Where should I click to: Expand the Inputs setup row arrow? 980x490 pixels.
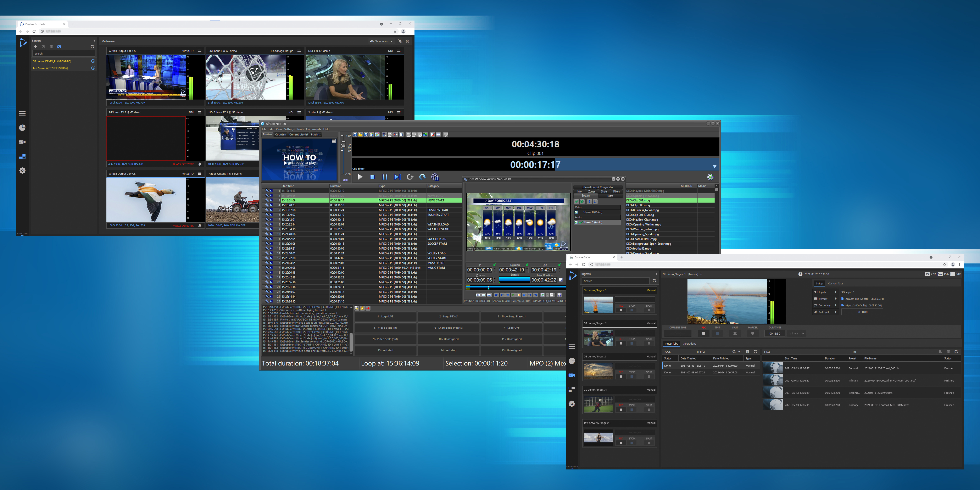[x=835, y=292]
